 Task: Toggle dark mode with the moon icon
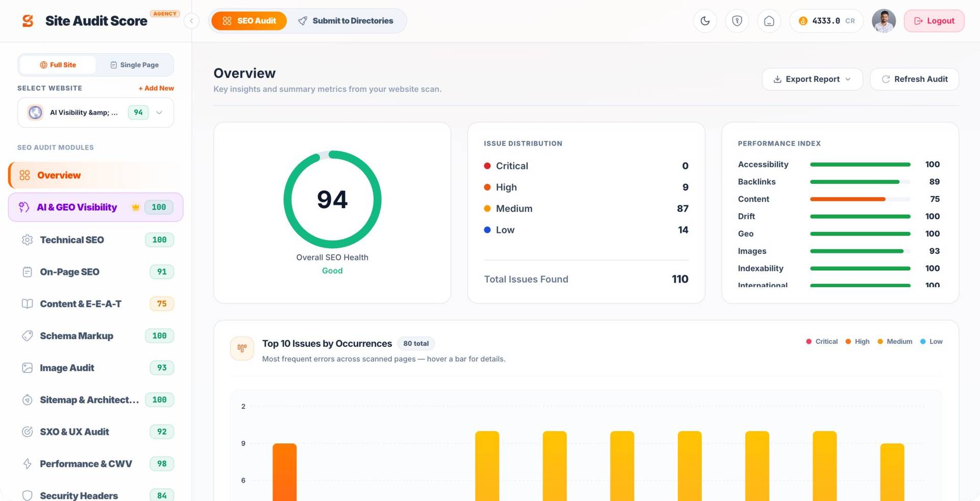pos(705,21)
